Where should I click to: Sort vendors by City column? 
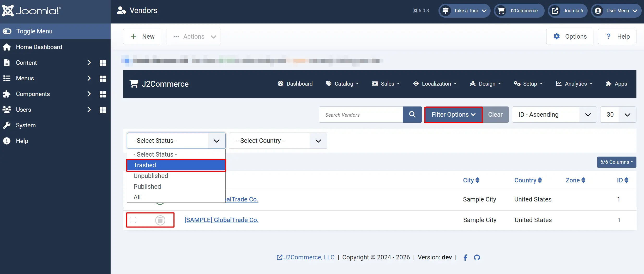(x=471, y=180)
